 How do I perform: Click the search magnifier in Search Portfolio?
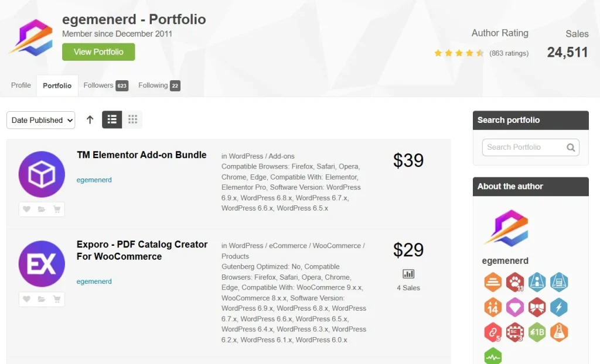tap(571, 147)
